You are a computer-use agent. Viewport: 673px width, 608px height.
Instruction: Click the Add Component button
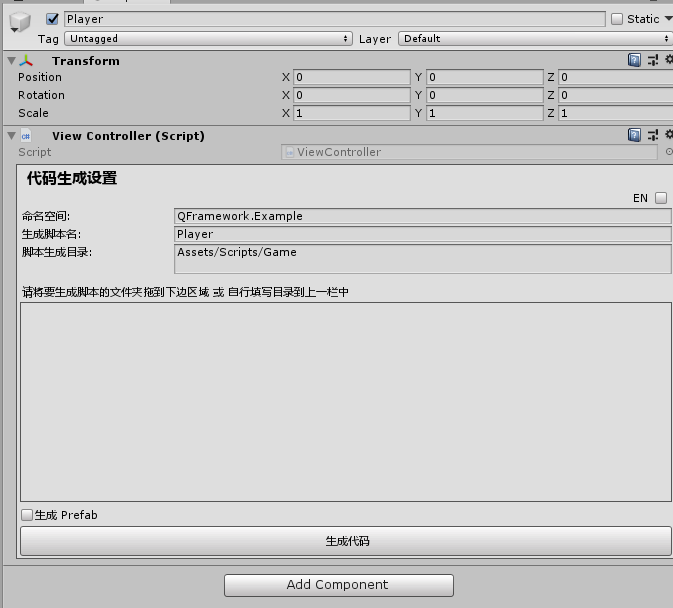click(x=339, y=585)
